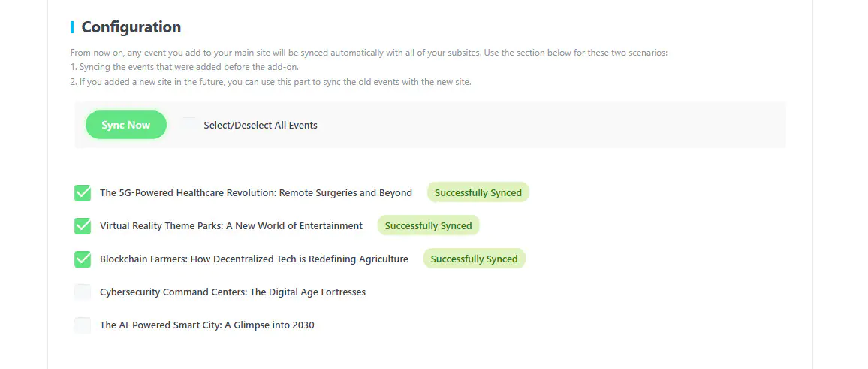This screenshot has width=868, height=369.
Task: Click Successfully Synced badge beside Virtual Reality event
Action: [x=428, y=226]
